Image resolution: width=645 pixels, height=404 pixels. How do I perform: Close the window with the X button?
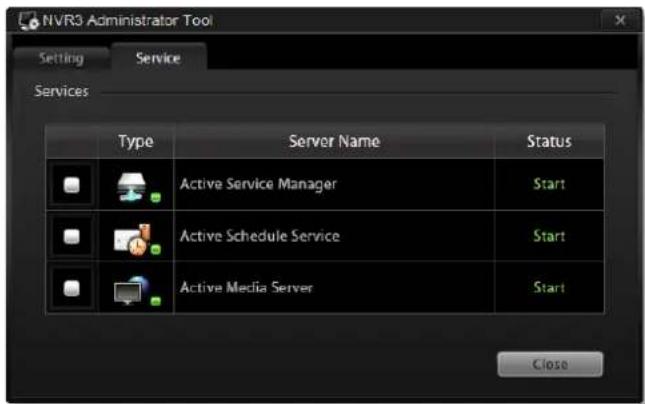tap(620, 20)
